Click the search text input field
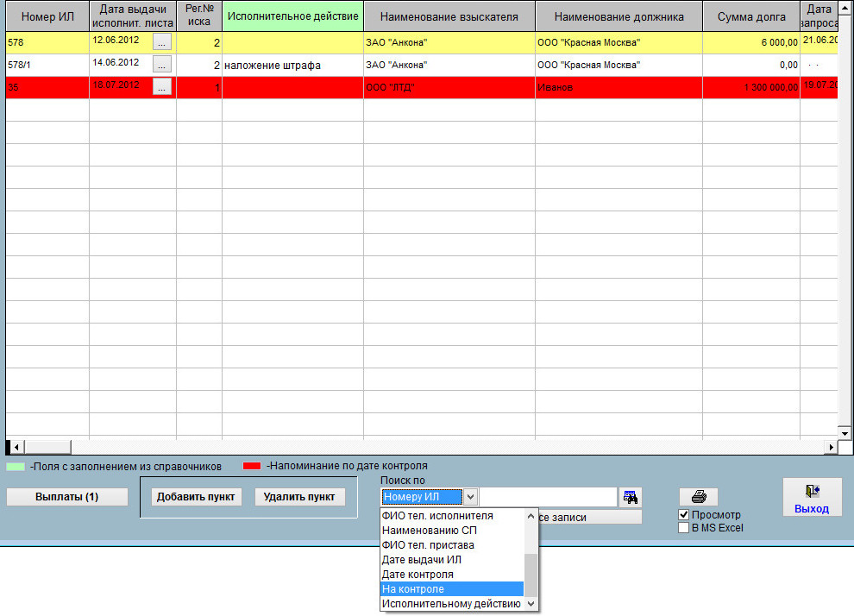Image resolution: width=854 pixels, height=616 pixels. 548,497
